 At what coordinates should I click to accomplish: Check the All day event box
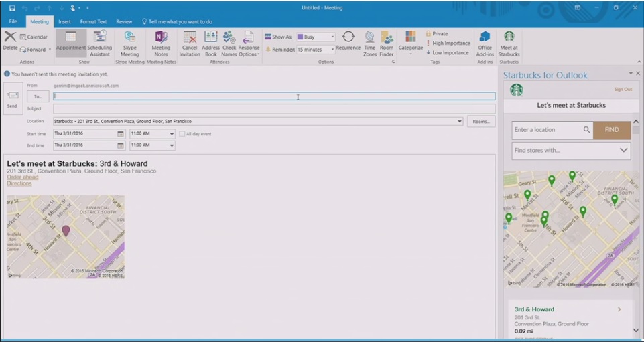pyautogui.click(x=182, y=134)
